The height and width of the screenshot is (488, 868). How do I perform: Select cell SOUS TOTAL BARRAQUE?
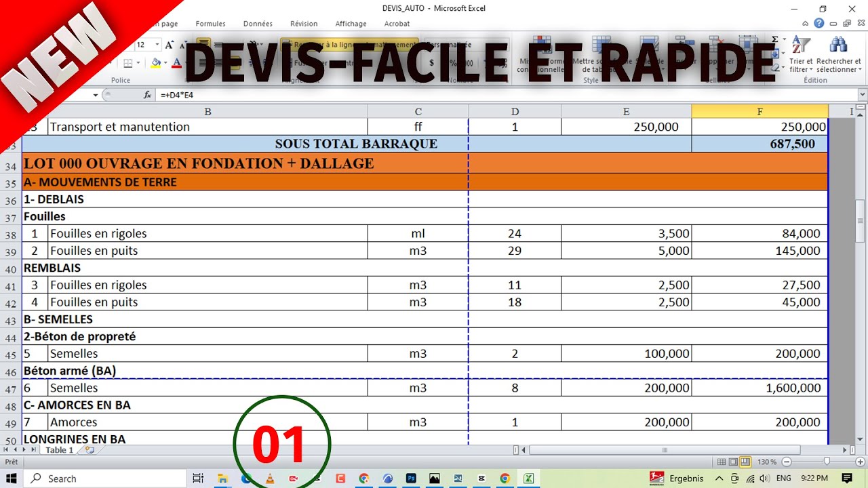coord(357,144)
